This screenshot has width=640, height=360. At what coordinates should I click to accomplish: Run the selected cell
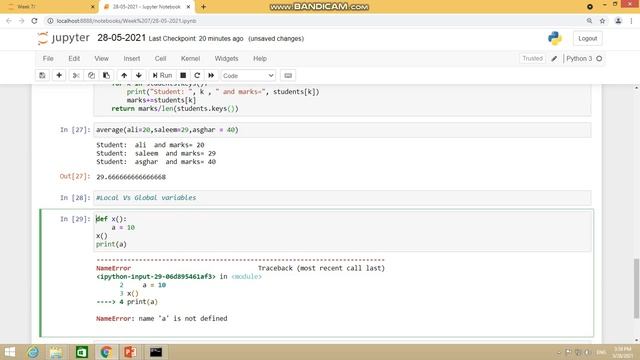(162, 76)
